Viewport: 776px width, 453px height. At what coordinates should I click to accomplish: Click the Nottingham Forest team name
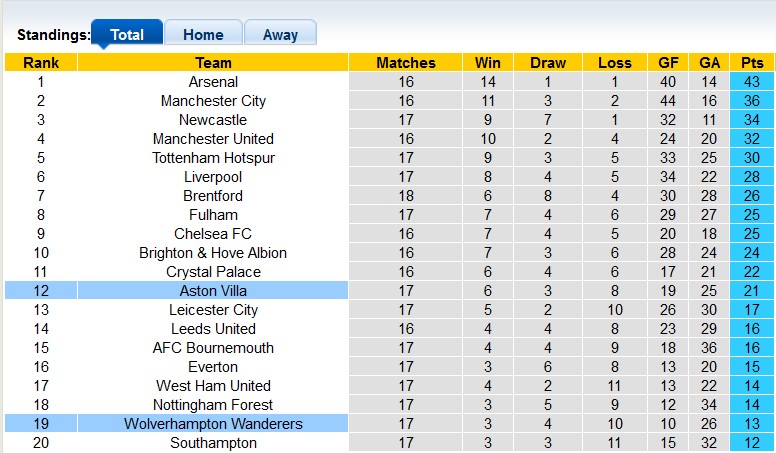[213, 405]
